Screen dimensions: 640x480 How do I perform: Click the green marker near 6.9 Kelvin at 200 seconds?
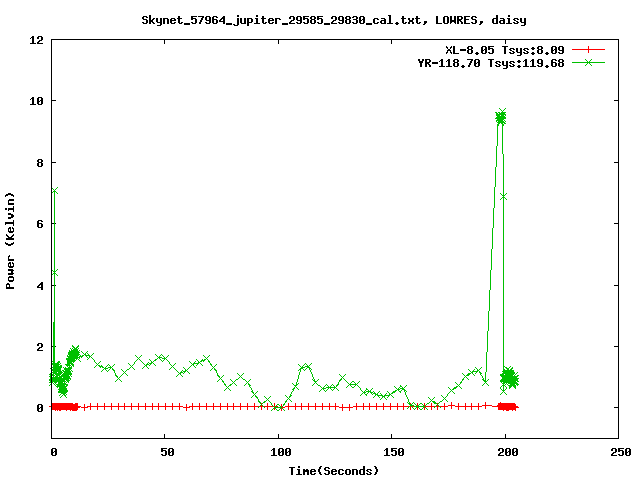[x=503, y=197]
